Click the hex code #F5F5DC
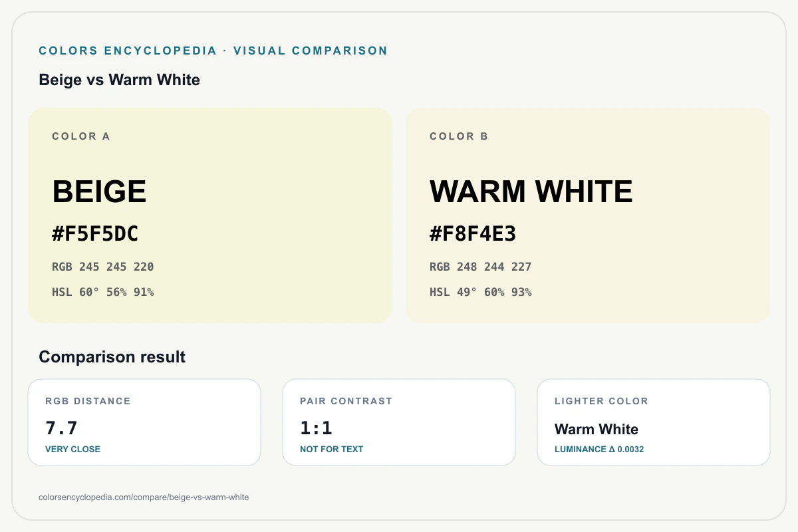Image resolution: width=798 pixels, height=532 pixels. 95,234
